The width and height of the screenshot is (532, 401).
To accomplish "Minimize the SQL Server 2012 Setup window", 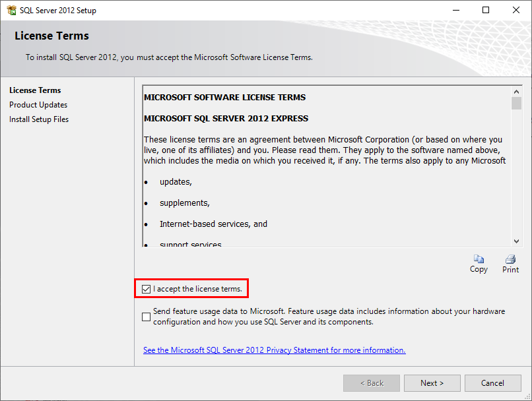I will coord(456,10).
